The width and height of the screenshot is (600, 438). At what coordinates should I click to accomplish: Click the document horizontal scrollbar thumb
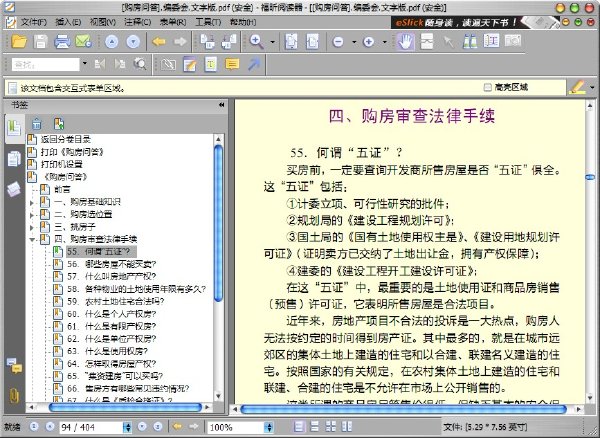403,409
